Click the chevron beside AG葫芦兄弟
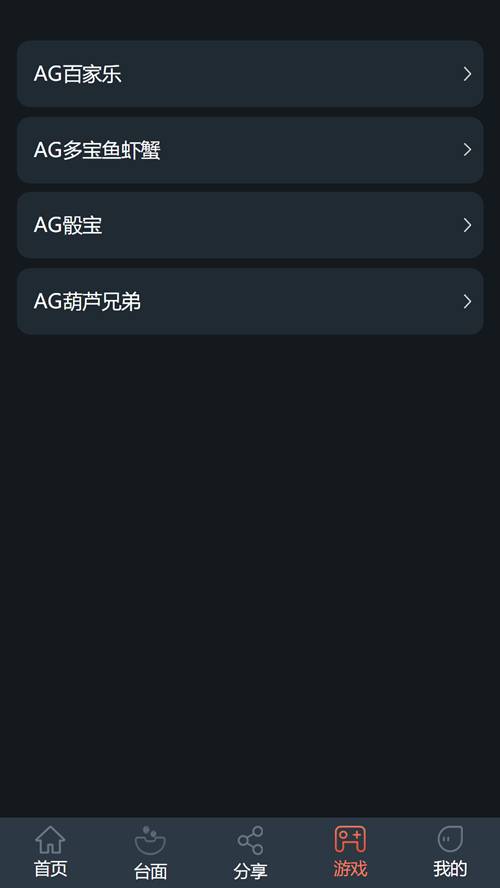The width and height of the screenshot is (500, 888). click(x=467, y=301)
